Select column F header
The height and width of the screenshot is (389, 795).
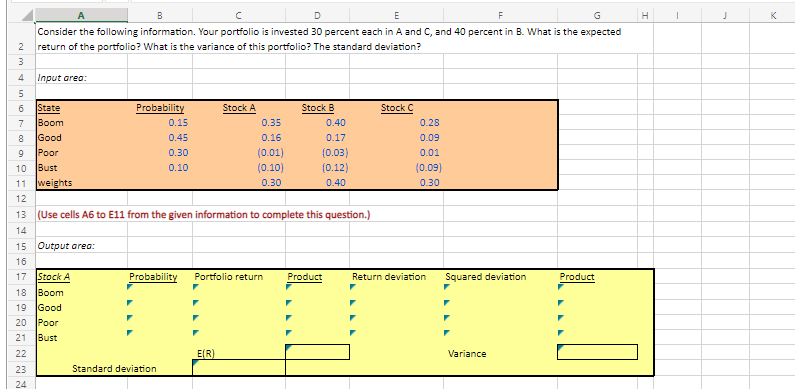[500, 15]
